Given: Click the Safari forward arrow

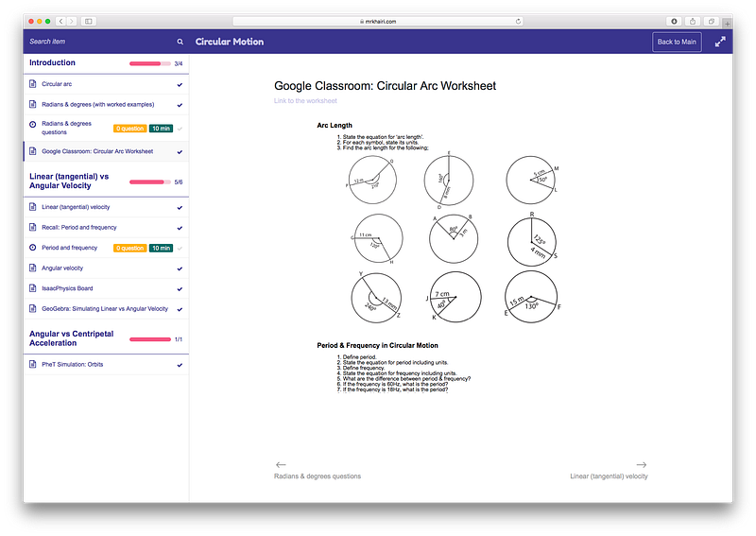Looking at the screenshot, I should (x=72, y=21).
